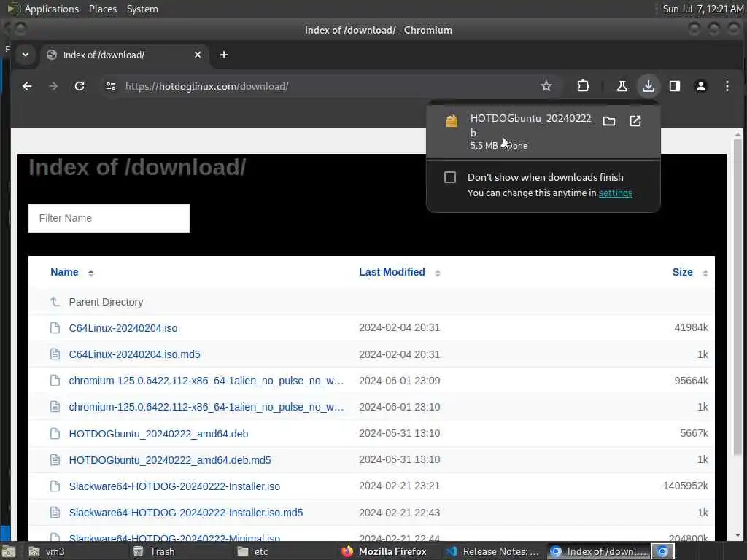The image size is (747, 560).
Task: Open the tab search dropdown
Action: (x=26, y=55)
